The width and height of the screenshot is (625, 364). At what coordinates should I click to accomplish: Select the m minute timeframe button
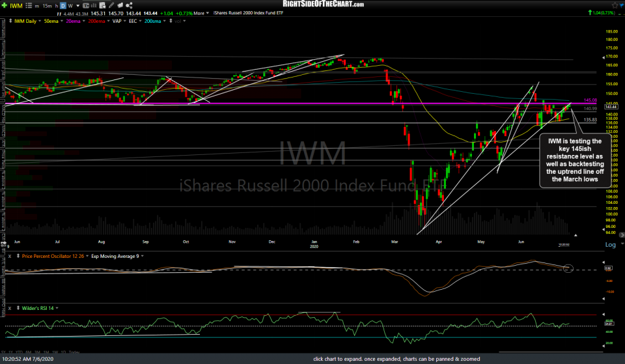tap(37, 6)
